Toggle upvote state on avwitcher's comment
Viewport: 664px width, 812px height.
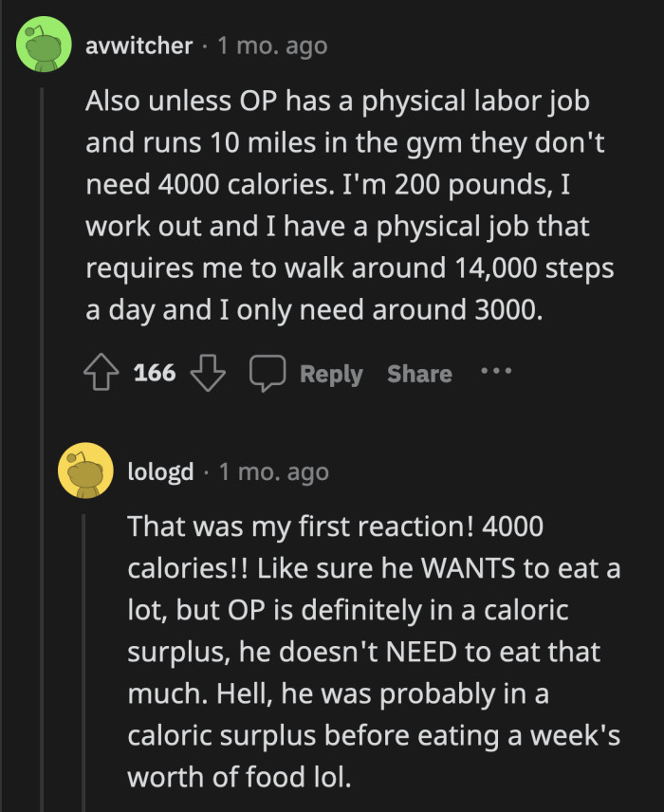(101, 373)
